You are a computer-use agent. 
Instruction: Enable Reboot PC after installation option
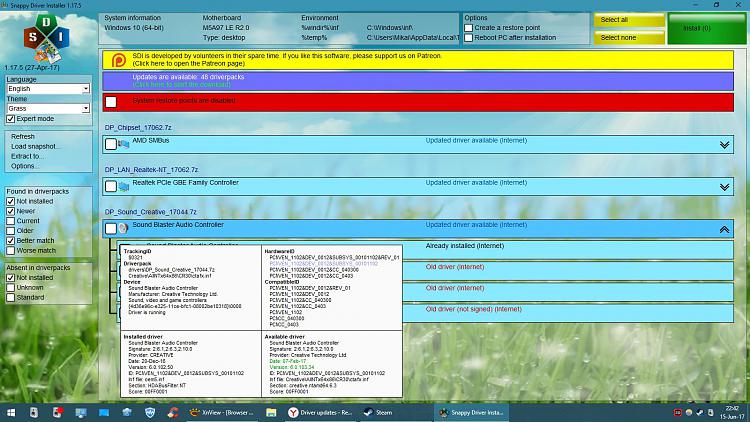[x=469, y=38]
